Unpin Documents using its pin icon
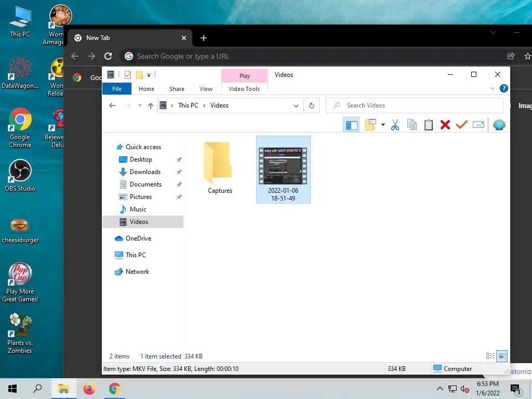 pos(179,184)
